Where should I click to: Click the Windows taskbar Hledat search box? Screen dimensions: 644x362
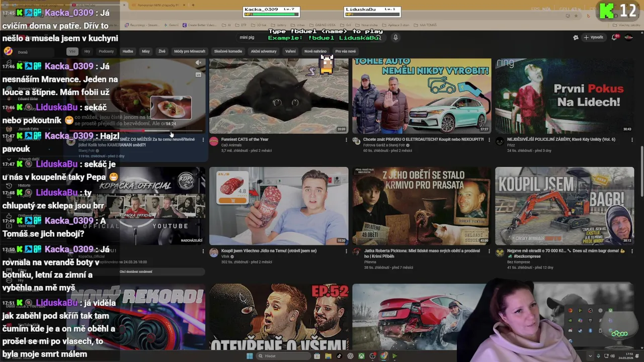point(284,356)
